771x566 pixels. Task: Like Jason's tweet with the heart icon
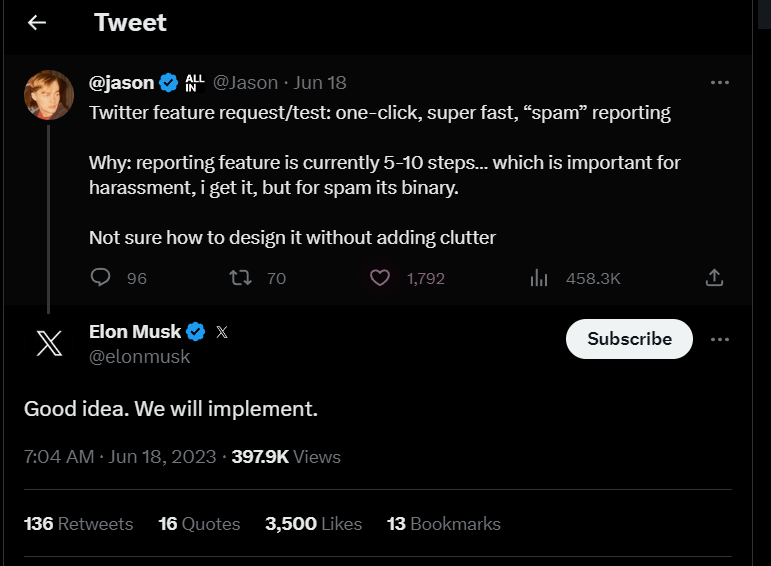[380, 278]
